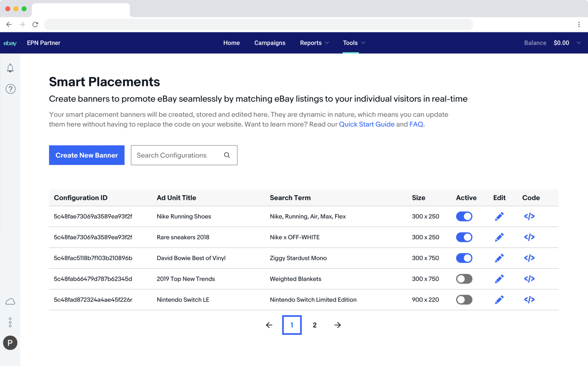Get code for 2019 Top New Trends

click(x=529, y=279)
